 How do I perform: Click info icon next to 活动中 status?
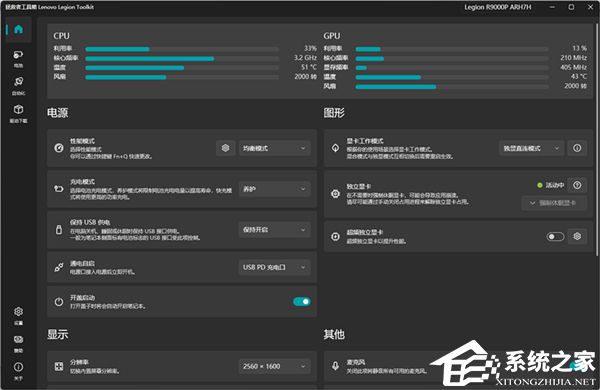tap(577, 185)
